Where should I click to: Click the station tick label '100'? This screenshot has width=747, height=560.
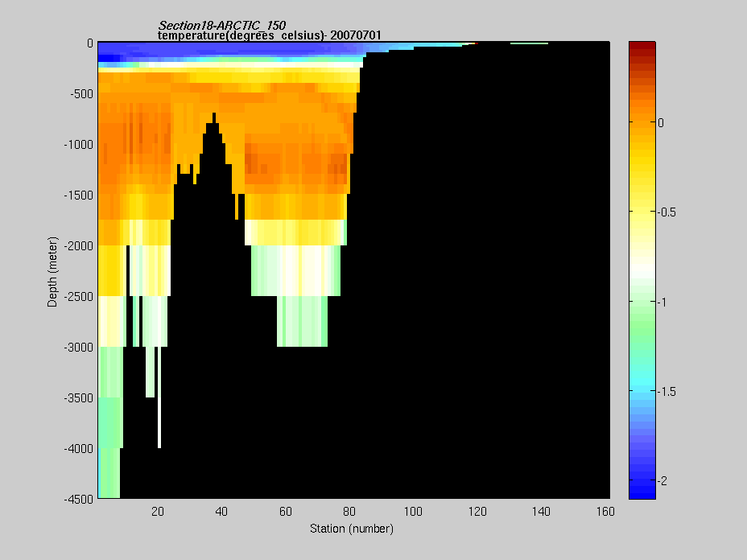click(413, 512)
